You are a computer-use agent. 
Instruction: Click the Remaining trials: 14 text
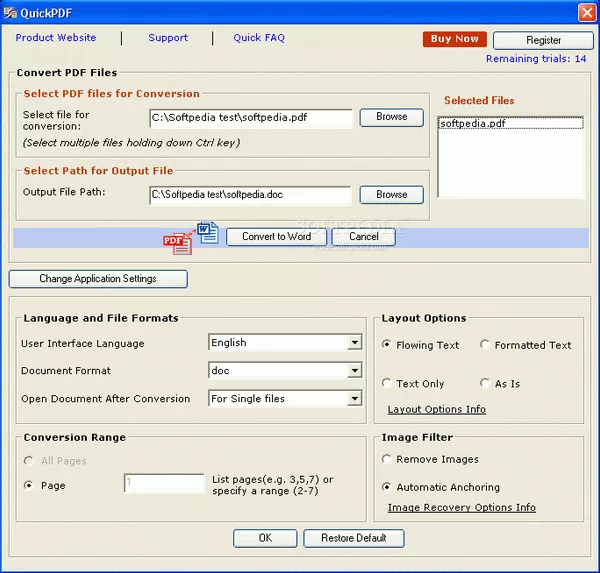536,59
